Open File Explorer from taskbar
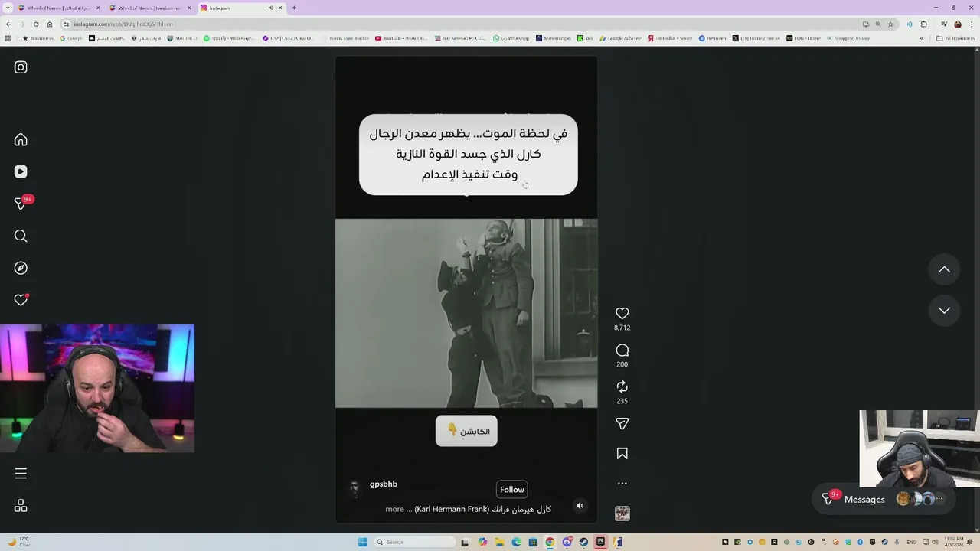Screen dimensions: 980x551 [x=499, y=542]
